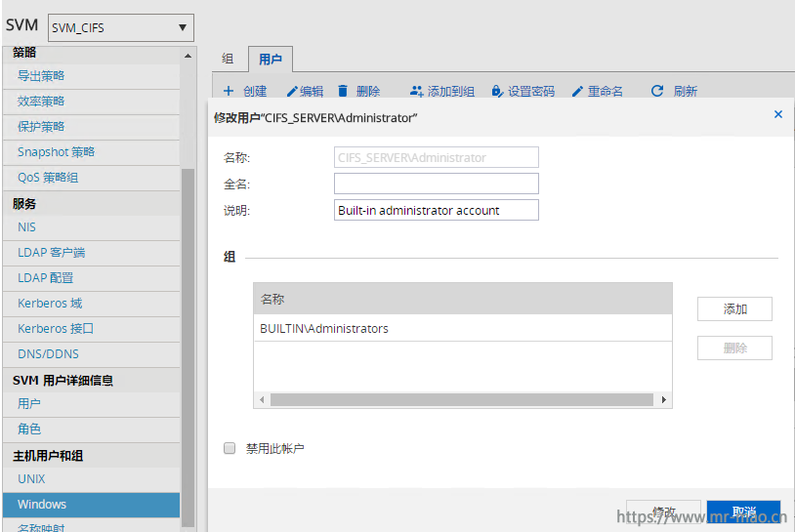Toggle the 禁用此帐户 checkbox

click(x=230, y=448)
